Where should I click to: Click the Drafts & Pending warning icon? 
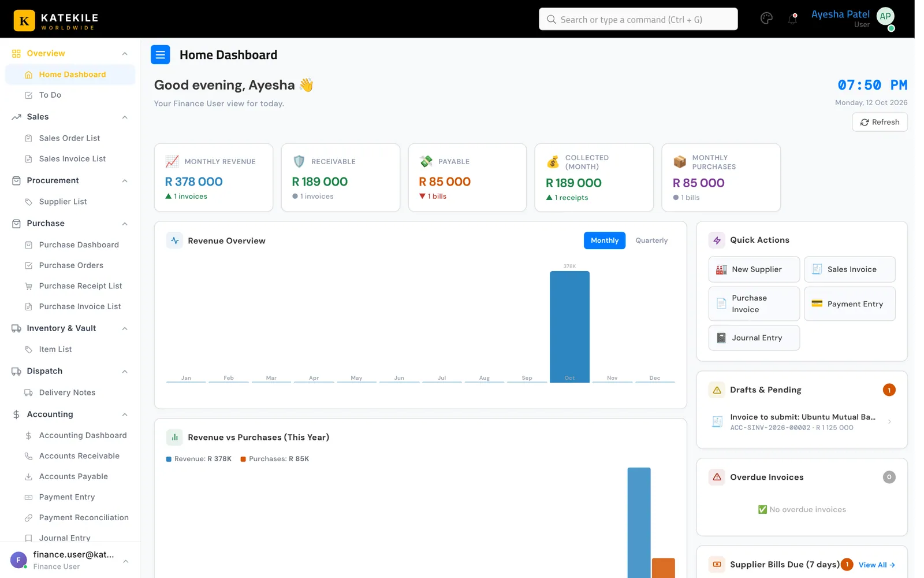pos(717,390)
